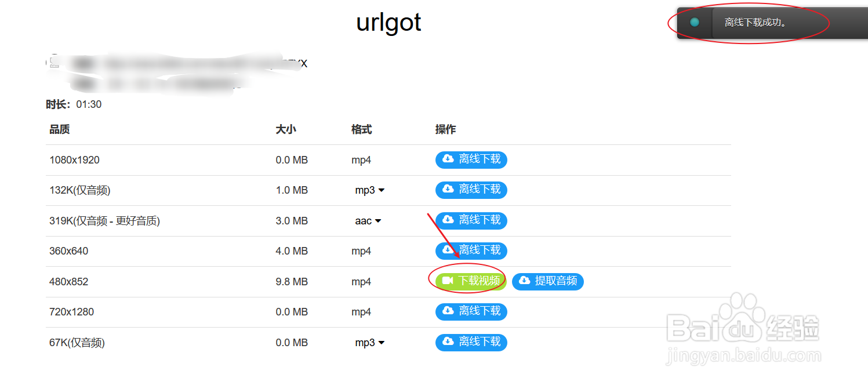The height and width of the screenshot is (385, 868).
Task: Click the 提取音频 button in the 480x852 row
Action: (x=548, y=281)
